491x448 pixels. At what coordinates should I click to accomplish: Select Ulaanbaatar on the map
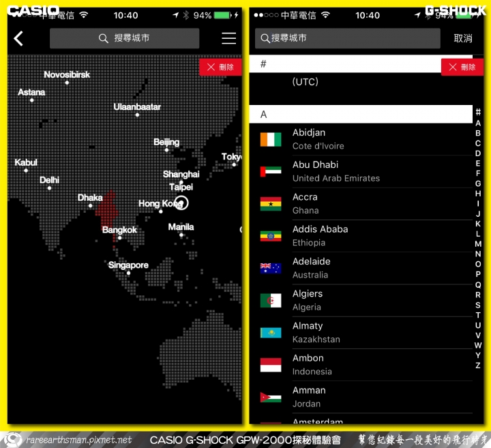click(x=137, y=110)
